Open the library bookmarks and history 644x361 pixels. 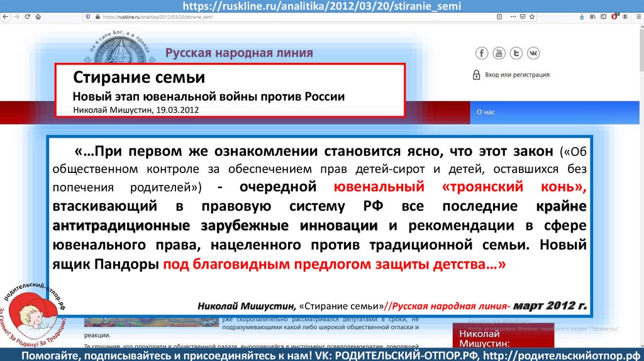pyautogui.click(x=592, y=17)
